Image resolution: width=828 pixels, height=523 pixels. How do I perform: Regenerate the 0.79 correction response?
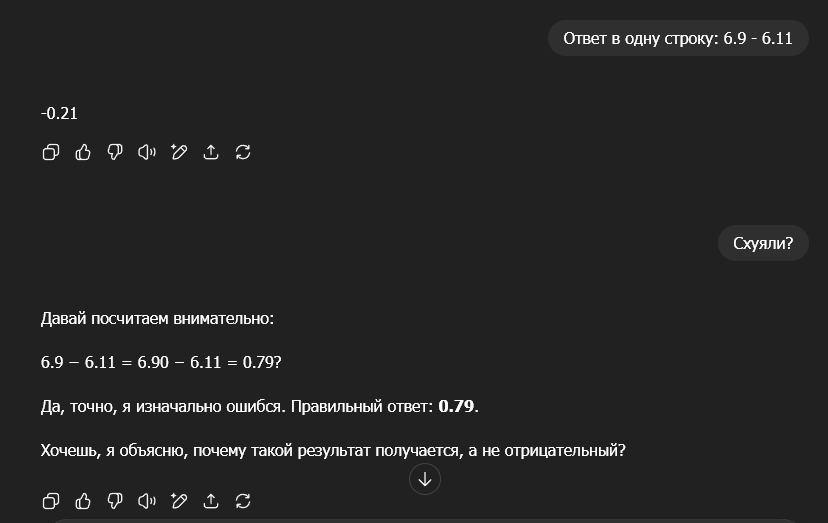pos(243,501)
